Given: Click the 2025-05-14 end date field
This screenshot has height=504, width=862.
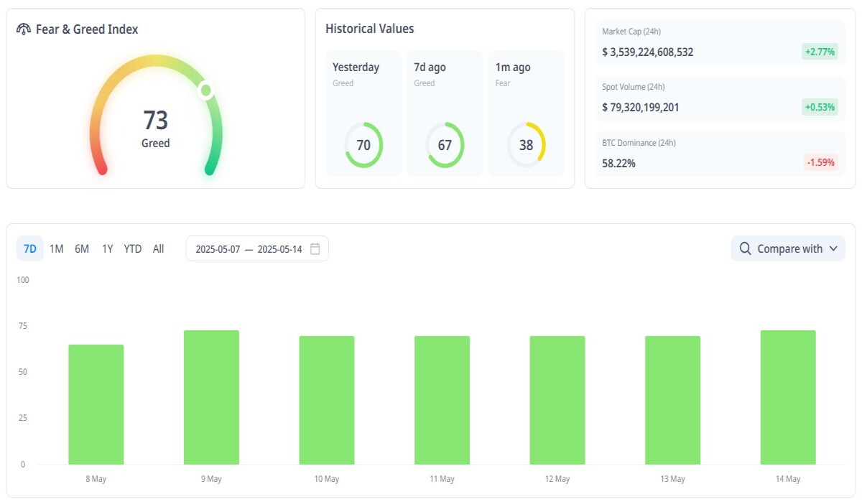Looking at the screenshot, I should point(279,249).
